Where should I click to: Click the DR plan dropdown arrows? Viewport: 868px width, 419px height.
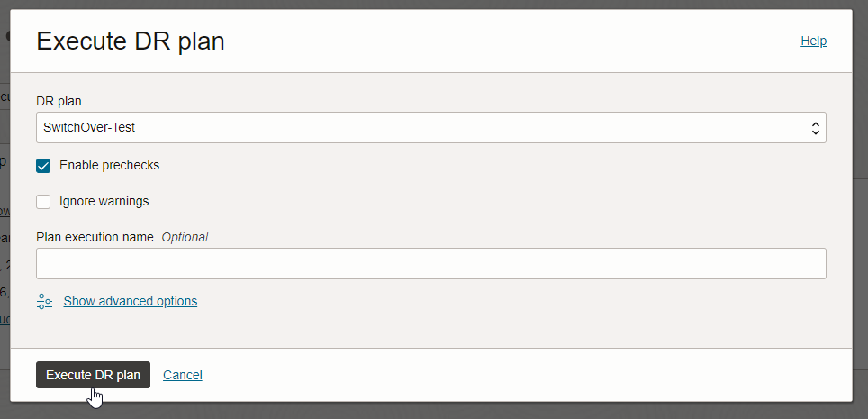[815, 128]
